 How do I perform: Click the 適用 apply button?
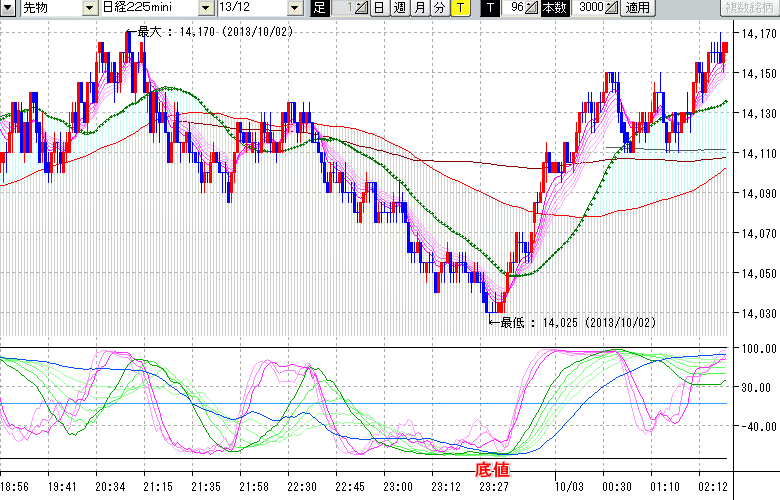[637, 8]
